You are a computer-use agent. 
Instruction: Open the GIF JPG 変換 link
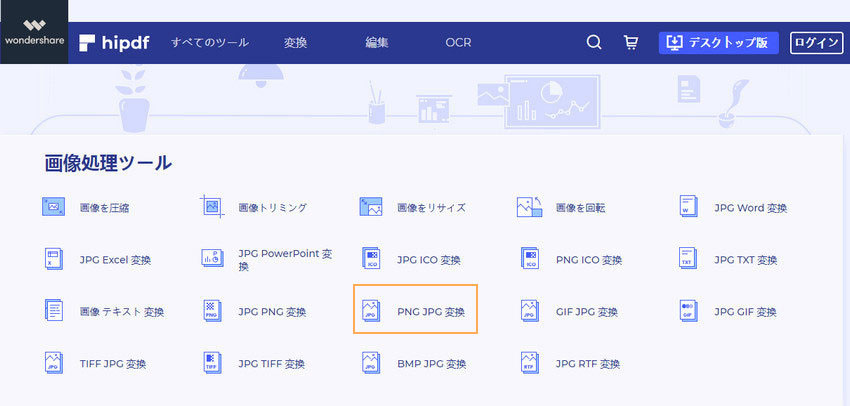click(x=587, y=312)
